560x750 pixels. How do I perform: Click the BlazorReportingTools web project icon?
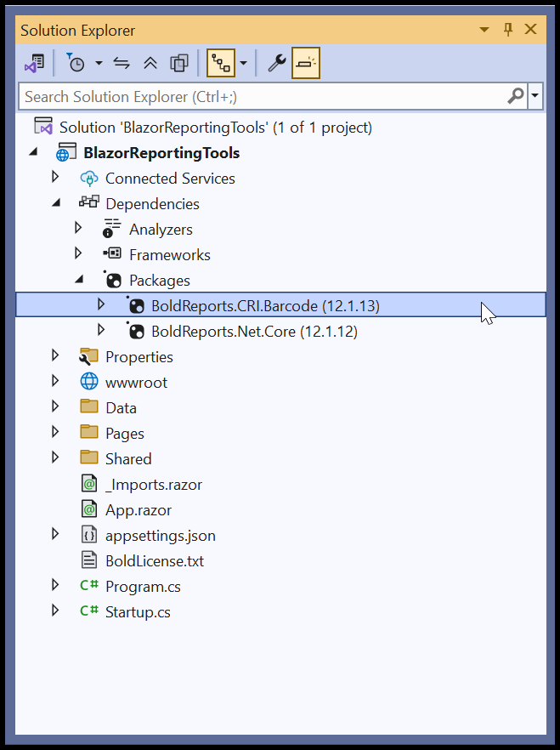pos(66,152)
